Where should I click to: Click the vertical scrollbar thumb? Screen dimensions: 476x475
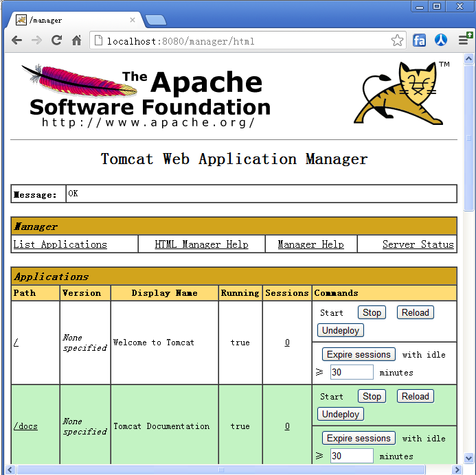[468, 137]
